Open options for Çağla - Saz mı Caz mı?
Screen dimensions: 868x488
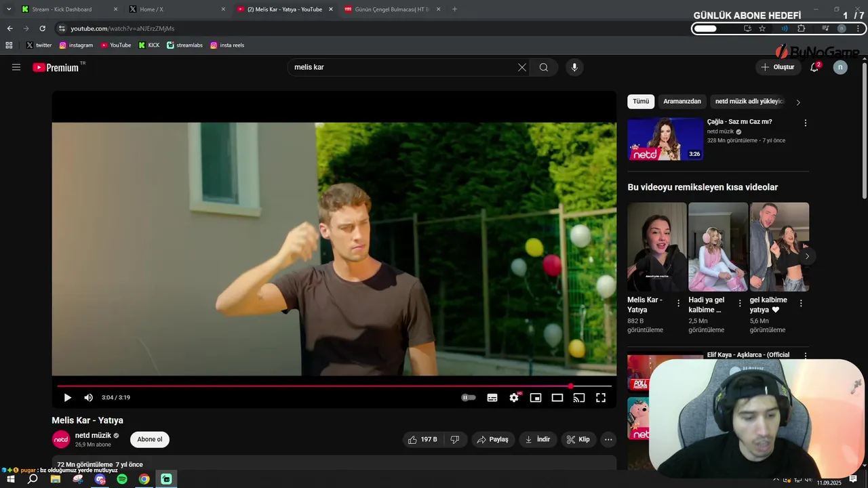[x=806, y=123]
